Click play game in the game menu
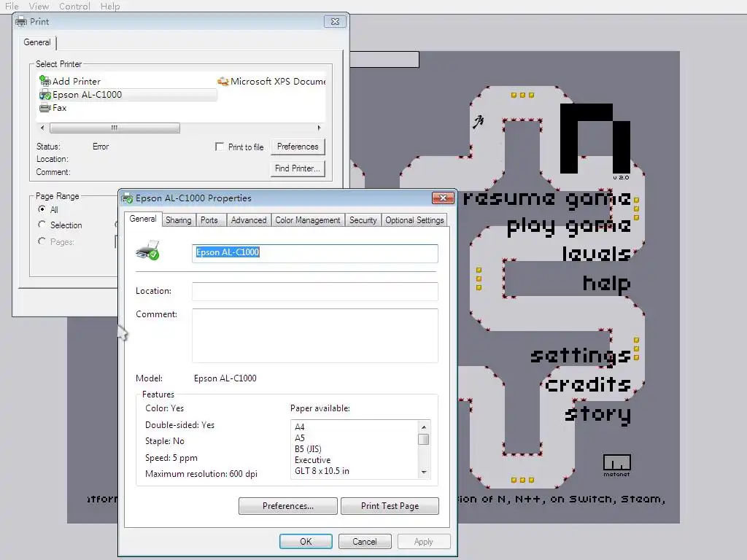The image size is (747, 560). pos(569,226)
